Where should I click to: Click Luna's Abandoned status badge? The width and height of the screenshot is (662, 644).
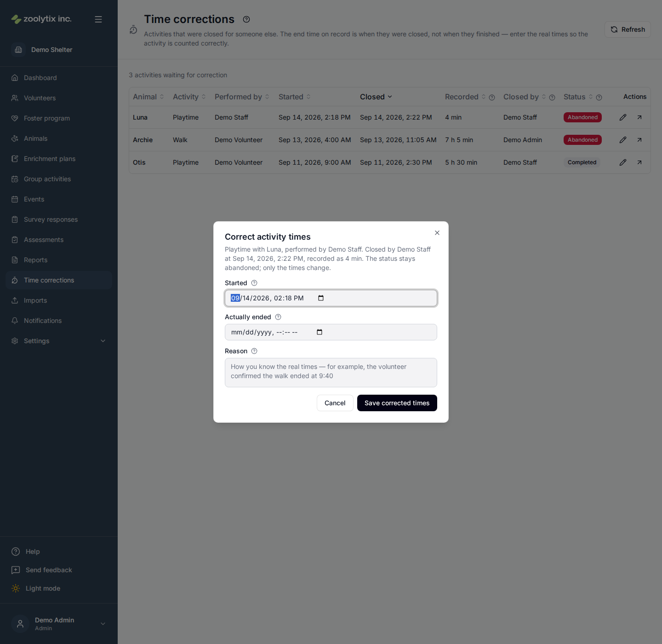[x=582, y=117]
